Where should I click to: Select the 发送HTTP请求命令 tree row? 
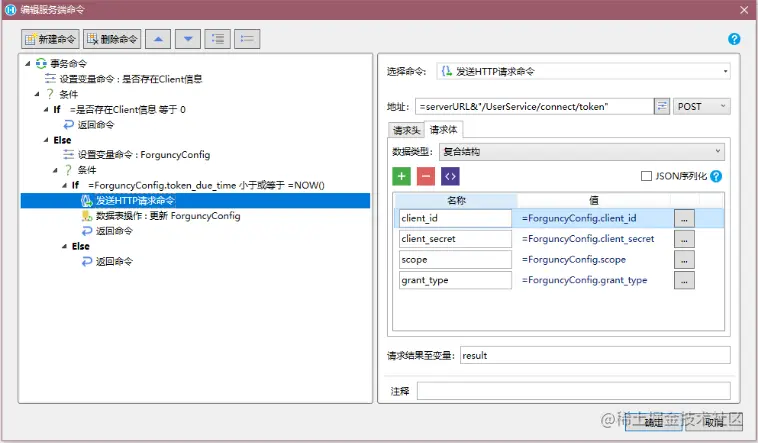coord(195,201)
